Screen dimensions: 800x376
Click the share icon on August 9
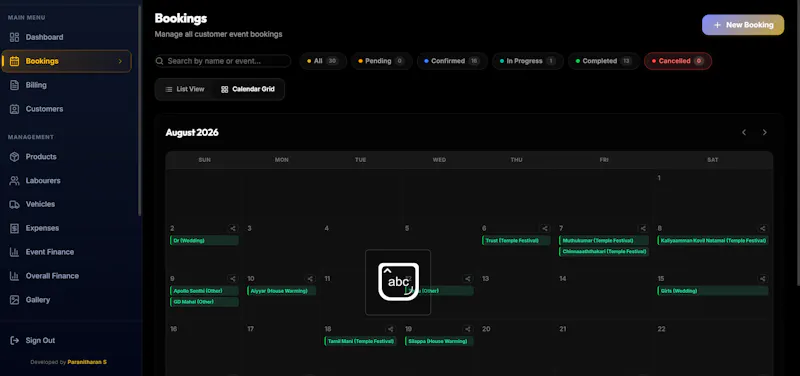[x=233, y=279]
